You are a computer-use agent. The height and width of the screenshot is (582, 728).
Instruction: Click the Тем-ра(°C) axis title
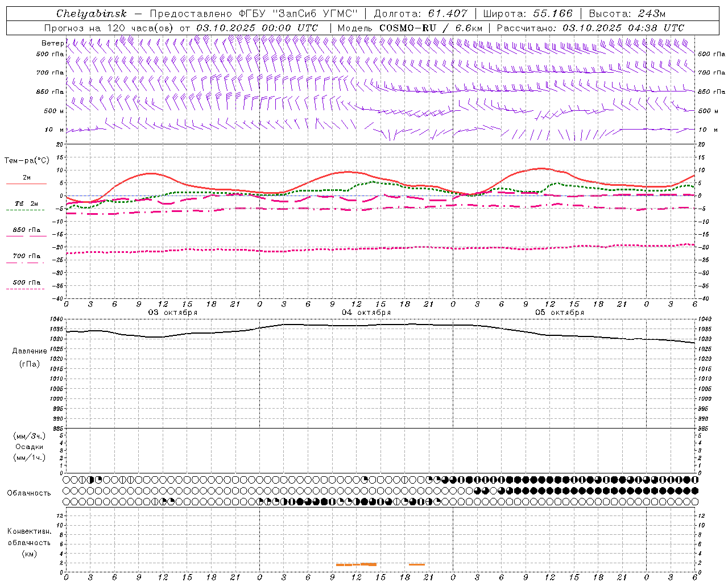coord(27,161)
